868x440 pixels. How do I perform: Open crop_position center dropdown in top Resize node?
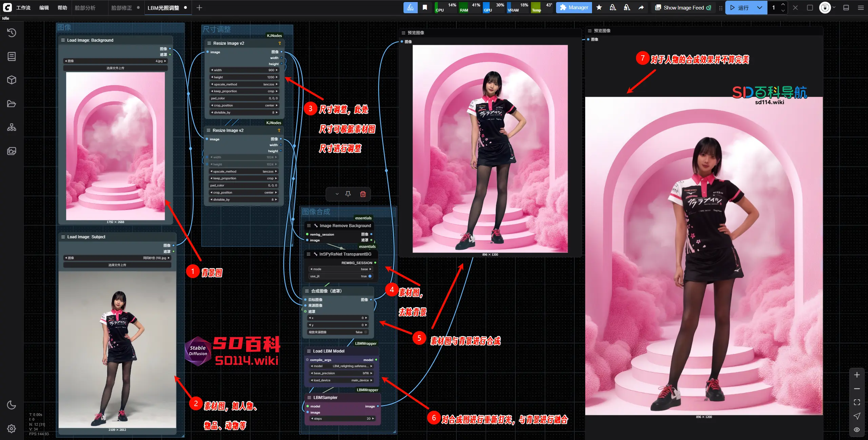point(244,105)
